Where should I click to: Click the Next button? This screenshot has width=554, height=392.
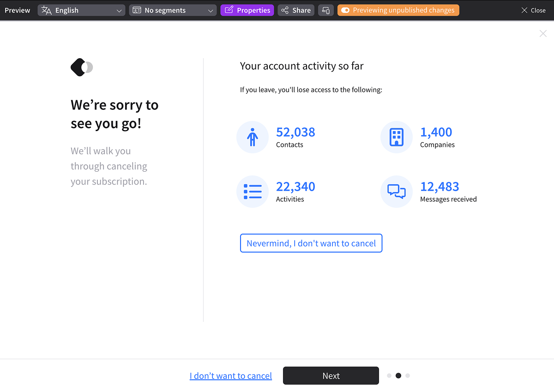coord(331,376)
